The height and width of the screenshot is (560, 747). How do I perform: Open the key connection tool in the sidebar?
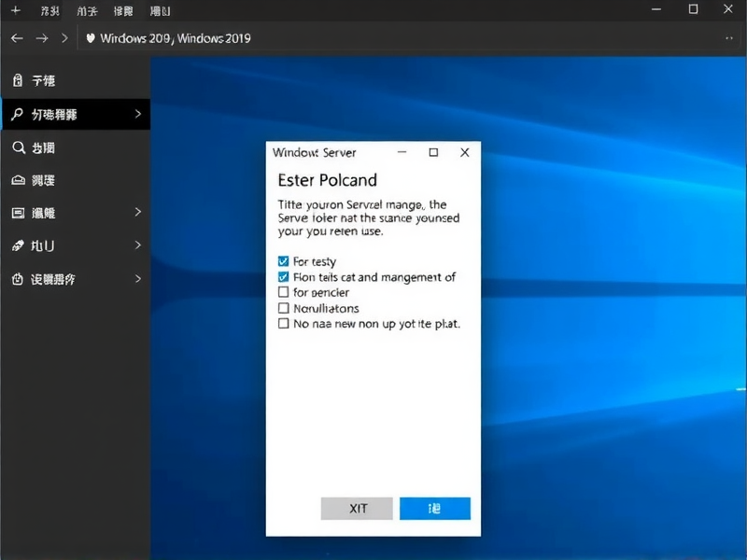point(20,114)
